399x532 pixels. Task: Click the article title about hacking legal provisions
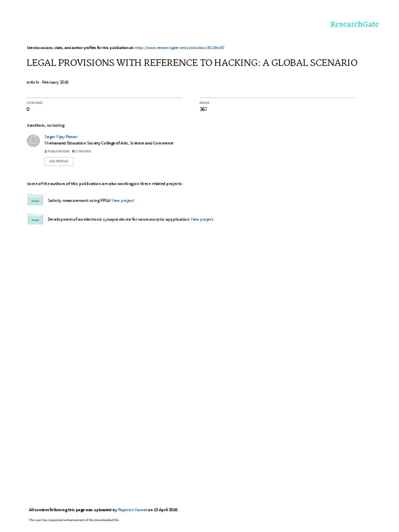[x=192, y=63]
